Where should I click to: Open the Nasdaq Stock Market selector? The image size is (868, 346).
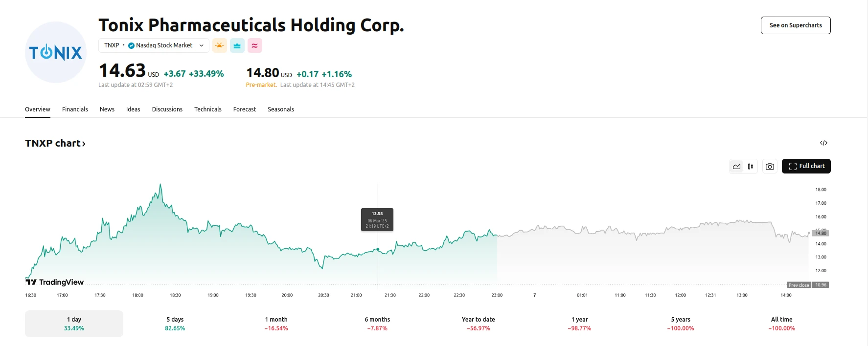coord(164,45)
